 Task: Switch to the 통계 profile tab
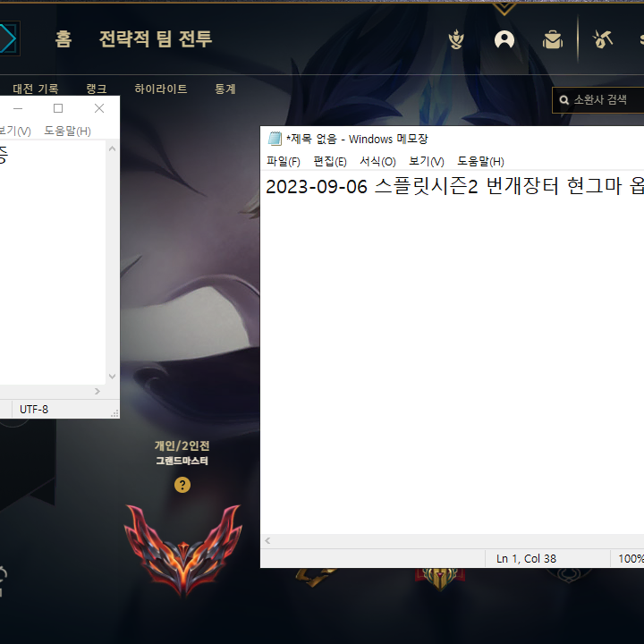[x=225, y=89]
